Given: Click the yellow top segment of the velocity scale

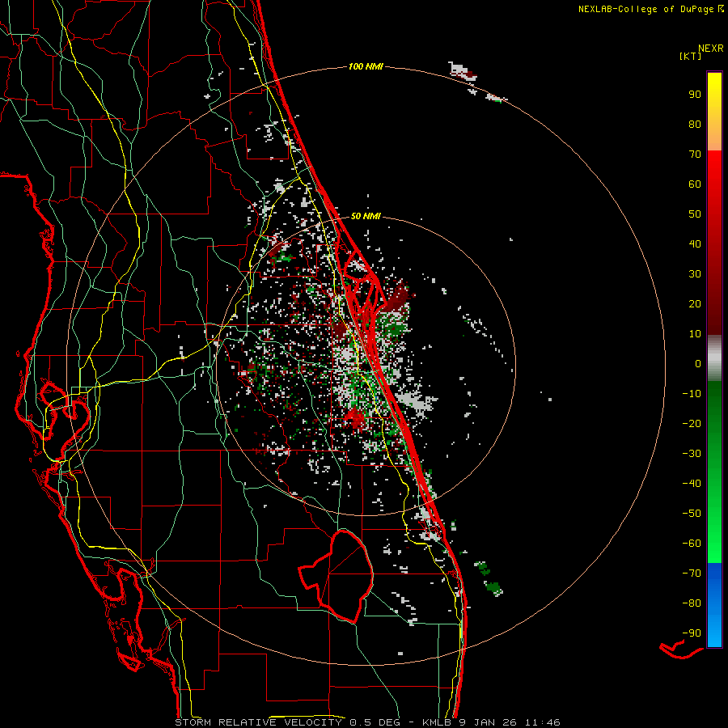Looking at the screenshot, I should point(714,112).
